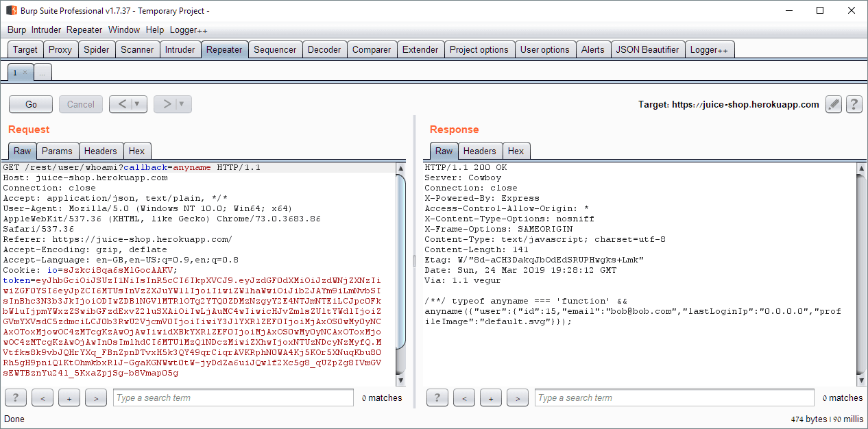The height and width of the screenshot is (429, 868).
Task: Open the Window menu
Action: coord(124,29)
